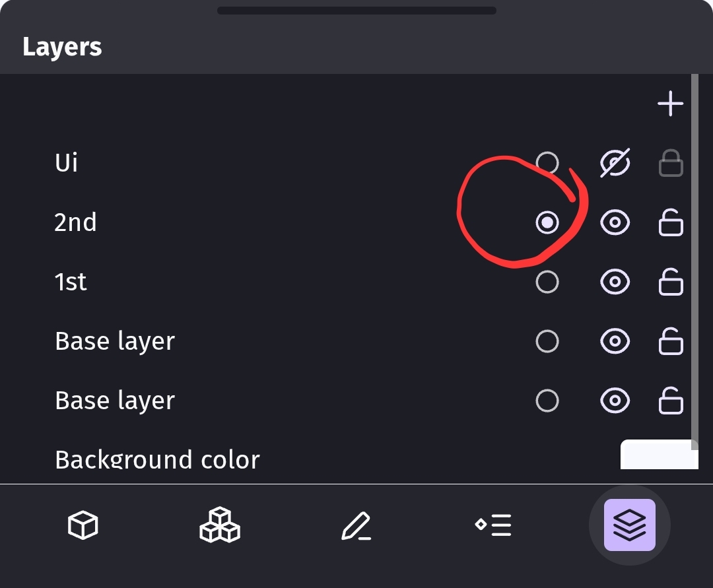The height and width of the screenshot is (588, 713).
Task: Add a new layer with plus icon
Action: coord(670,104)
